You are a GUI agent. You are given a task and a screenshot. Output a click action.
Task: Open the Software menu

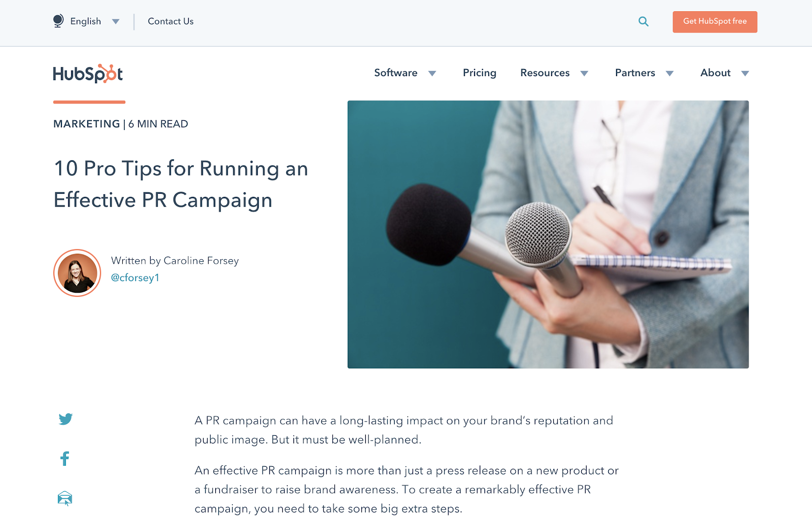pyautogui.click(x=396, y=73)
